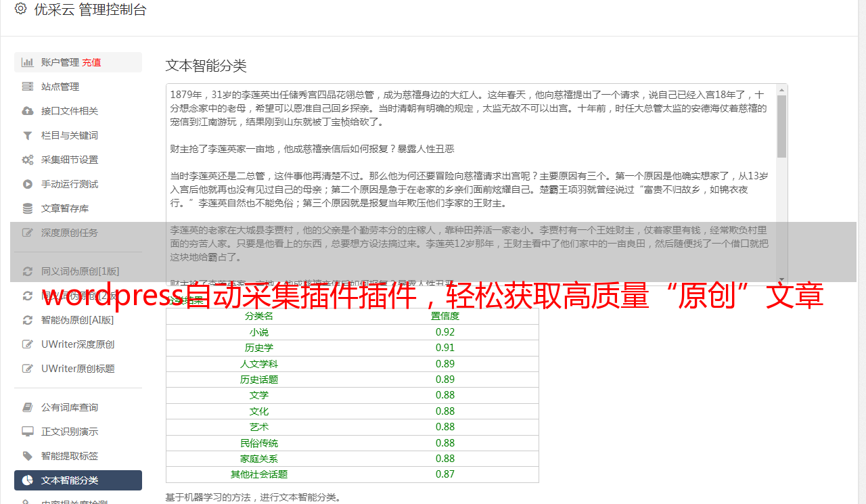
Task: Select the 历史学 category cell
Action: (x=259, y=348)
